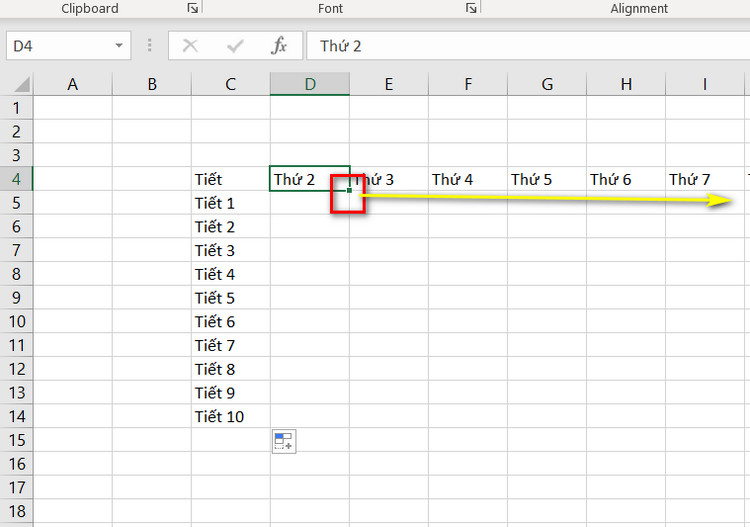This screenshot has width=750, height=527.
Task: Select the cell with Thứ 7
Action: pyautogui.click(x=705, y=179)
